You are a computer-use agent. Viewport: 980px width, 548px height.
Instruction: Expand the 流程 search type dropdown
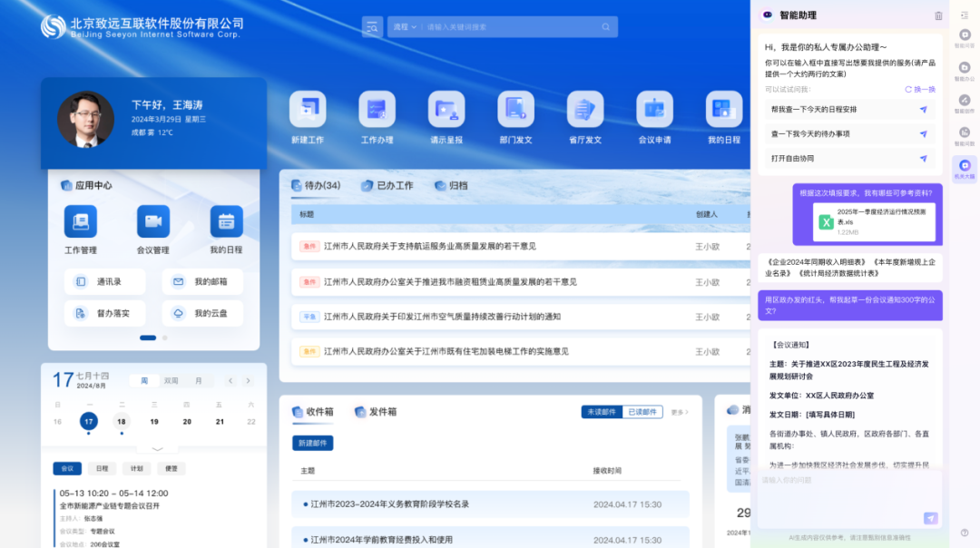coord(405,27)
